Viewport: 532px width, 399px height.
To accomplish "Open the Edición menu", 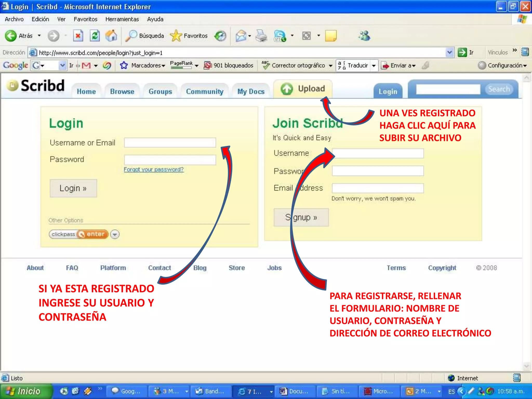I will pyautogui.click(x=40, y=19).
